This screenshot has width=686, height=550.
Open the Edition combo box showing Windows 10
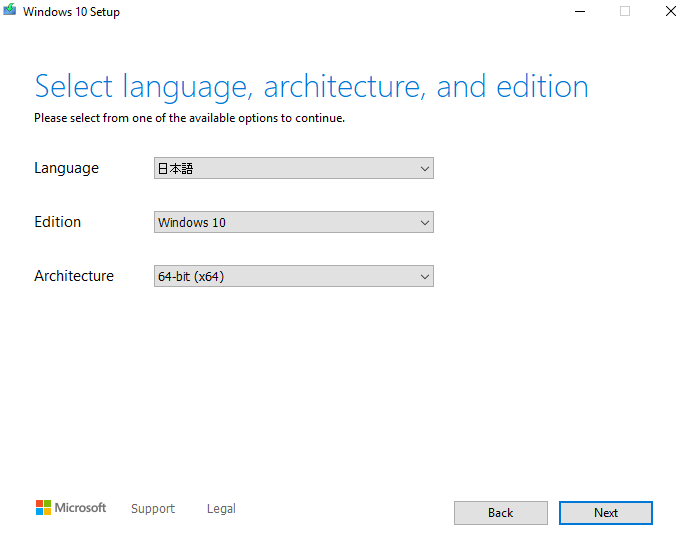coord(294,222)
